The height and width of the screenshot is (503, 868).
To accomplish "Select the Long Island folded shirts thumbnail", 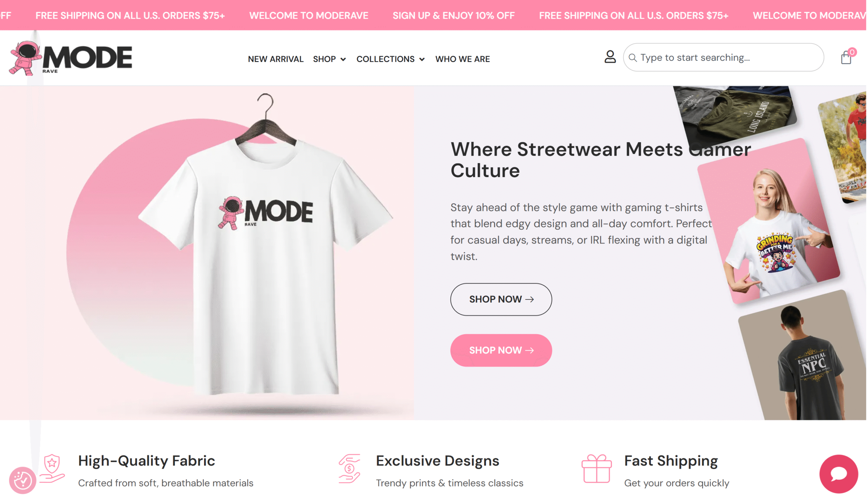I will tap(735, 114).
